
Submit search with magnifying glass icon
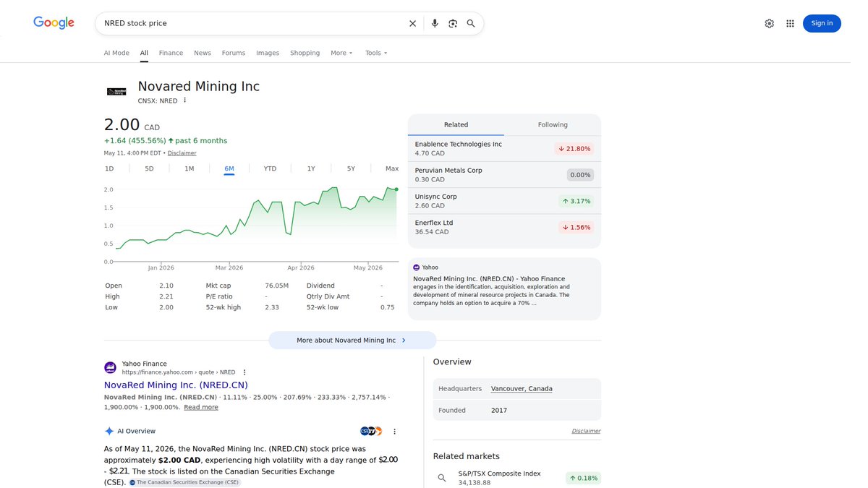point(471,23)
